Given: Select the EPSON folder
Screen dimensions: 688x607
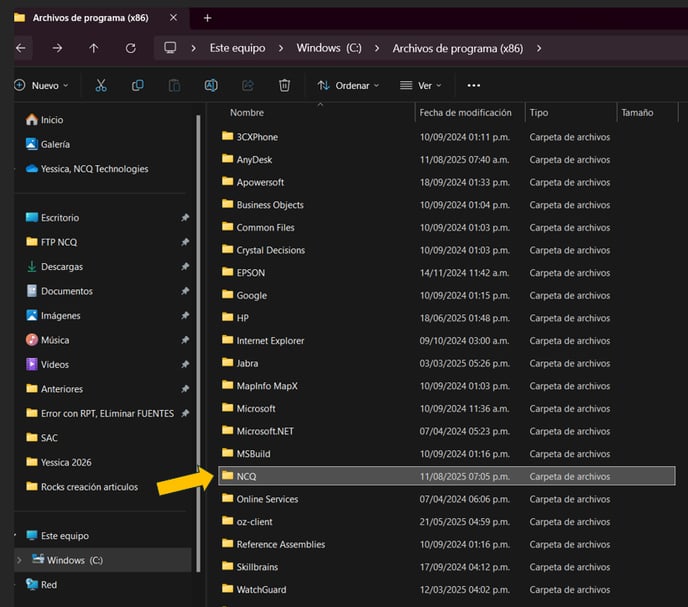Looking at the screenshot, I should (447, 273).
